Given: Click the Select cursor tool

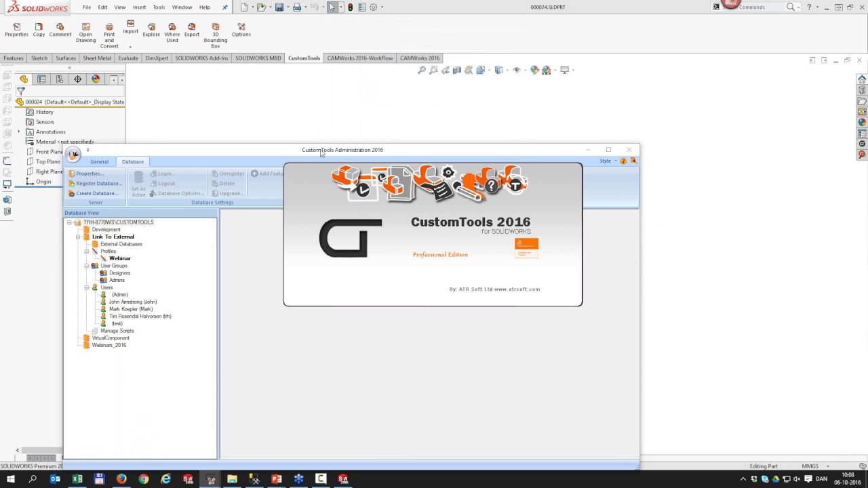Looking at the screenshot, I should 332,7.
